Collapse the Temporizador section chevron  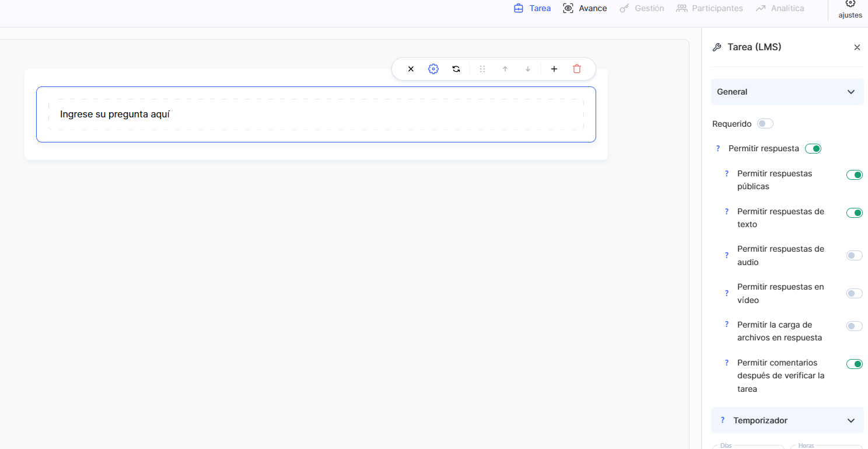[850, 421]
